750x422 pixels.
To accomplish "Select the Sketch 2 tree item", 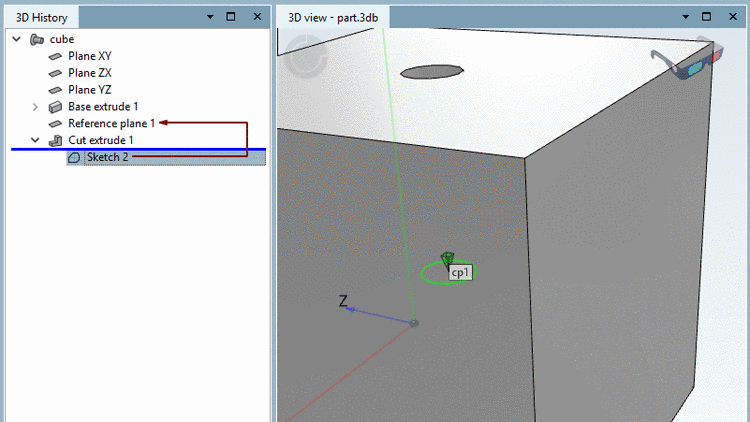I will pyautogui.click(x=166, y=157).
